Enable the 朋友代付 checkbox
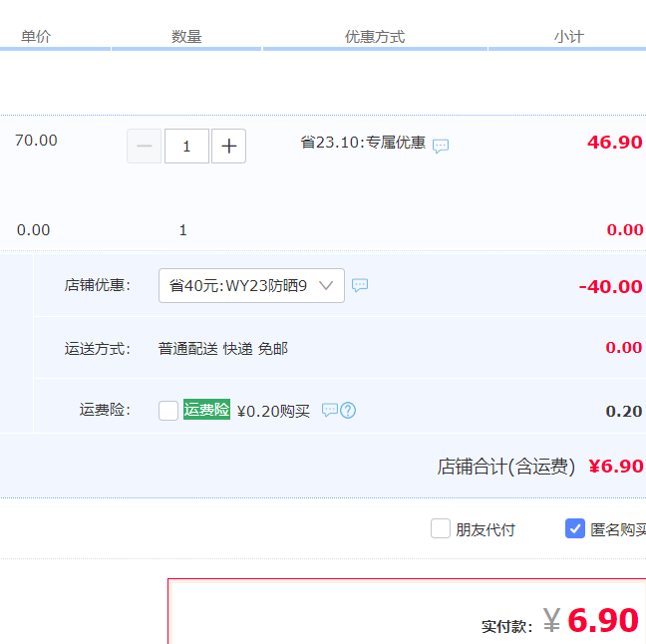The width and height of the screenshot is (646, 644). 441,528
